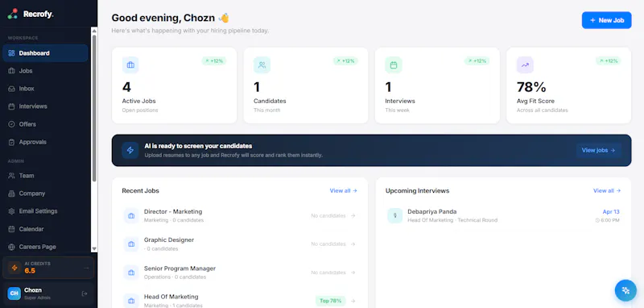Click the +12% badge on Interviews card

pyautogui.click(x=477, y=60)
